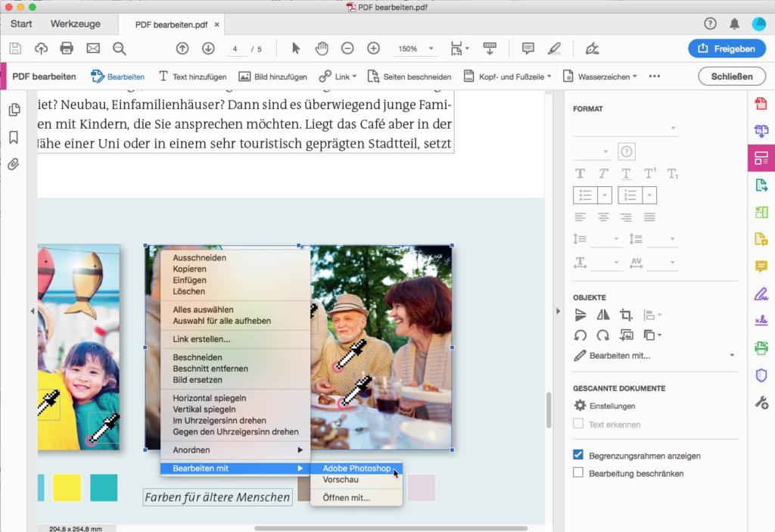Go to next page arrow
The height and width of the screenshot is (532, 775).
click(x=208, y=48)
